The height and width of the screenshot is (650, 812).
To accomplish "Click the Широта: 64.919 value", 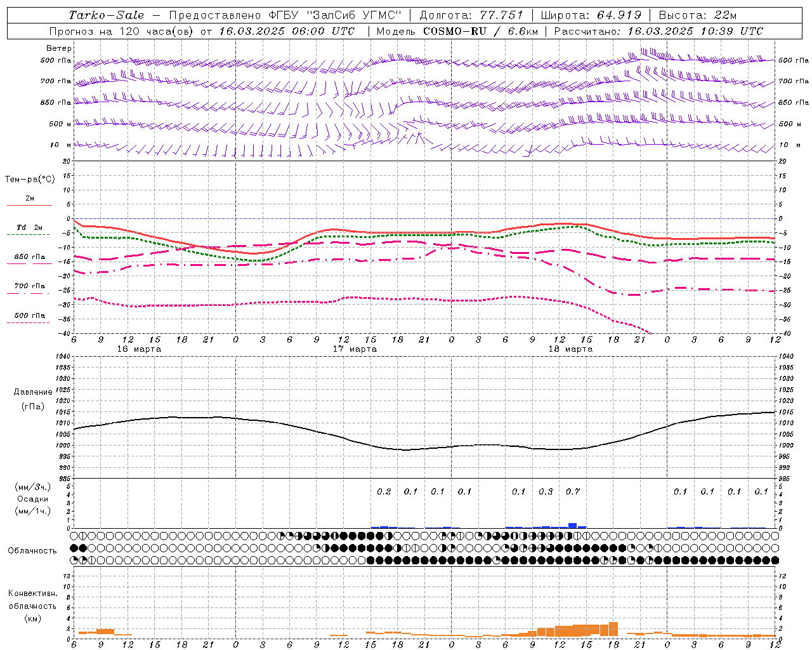I will click(x=591, y=15).
